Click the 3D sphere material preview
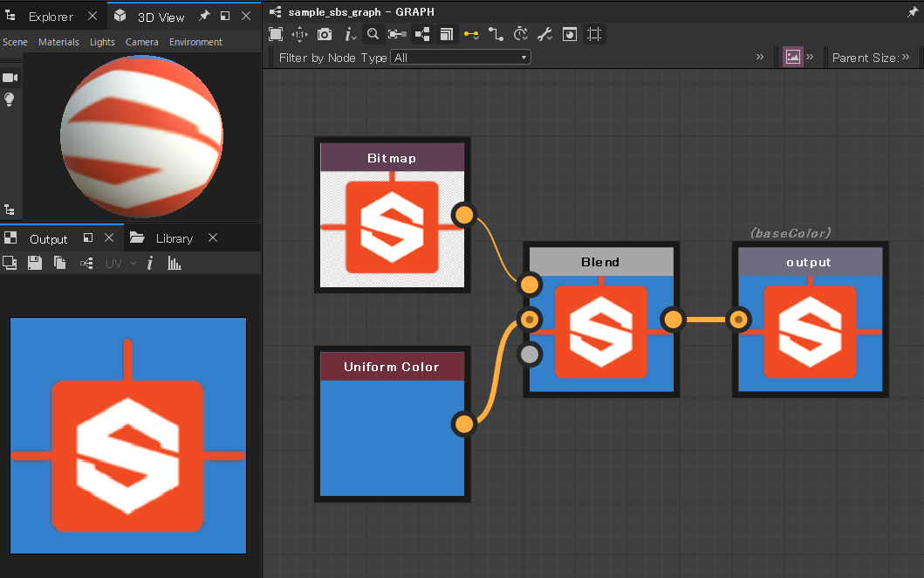 coord(141,136)
